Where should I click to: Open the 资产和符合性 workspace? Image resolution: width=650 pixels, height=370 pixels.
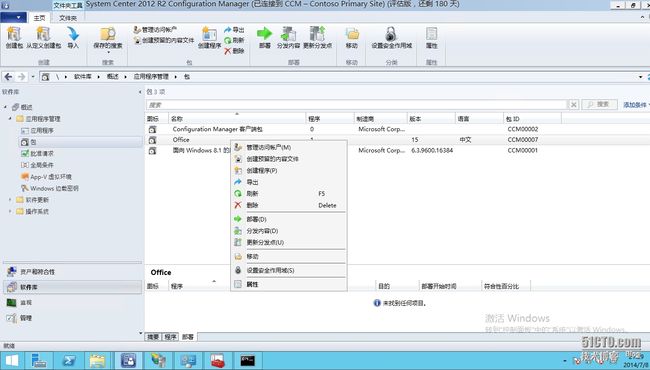click(x=73, y=272)
